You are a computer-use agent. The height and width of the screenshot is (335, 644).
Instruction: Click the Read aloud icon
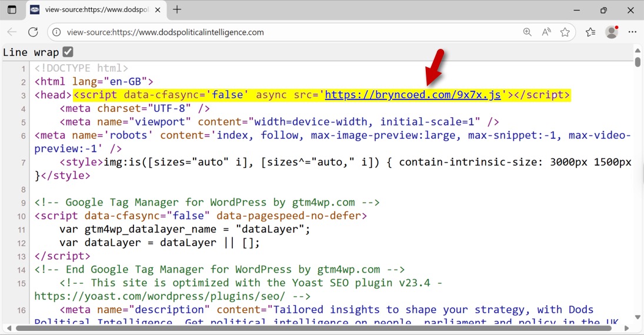click(546, 32)
